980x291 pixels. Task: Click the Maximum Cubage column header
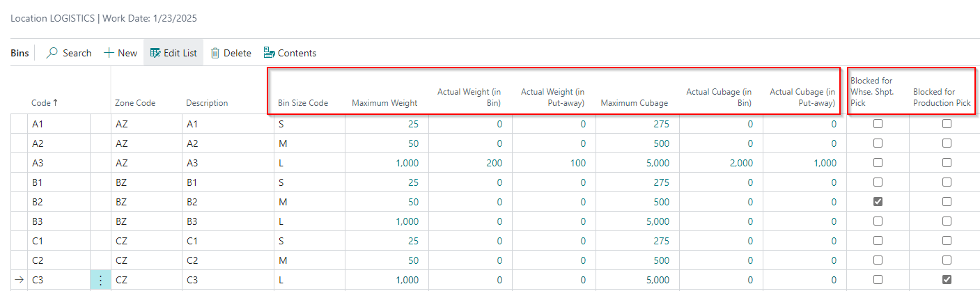pos(634,103)
